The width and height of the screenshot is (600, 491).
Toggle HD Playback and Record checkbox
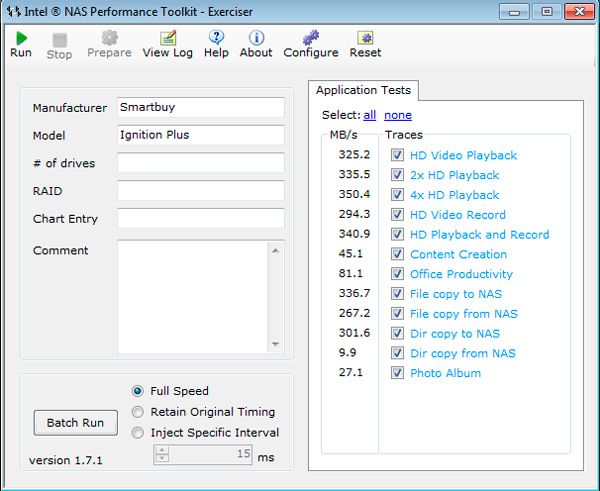coord(397,234)
